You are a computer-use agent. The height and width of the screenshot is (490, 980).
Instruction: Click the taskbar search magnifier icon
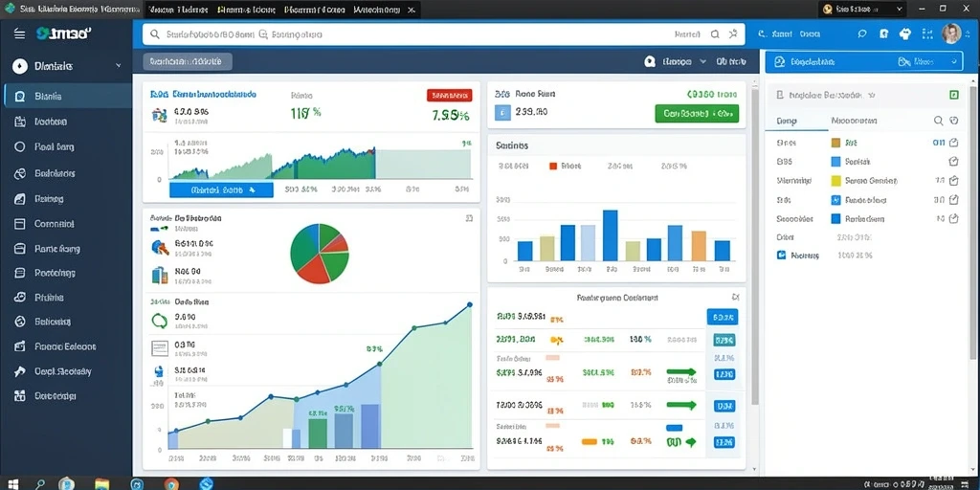coord(40,483)
